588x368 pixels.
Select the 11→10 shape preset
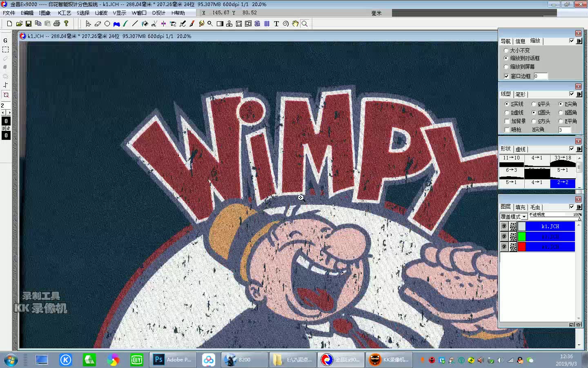click(x=512, y=161)
